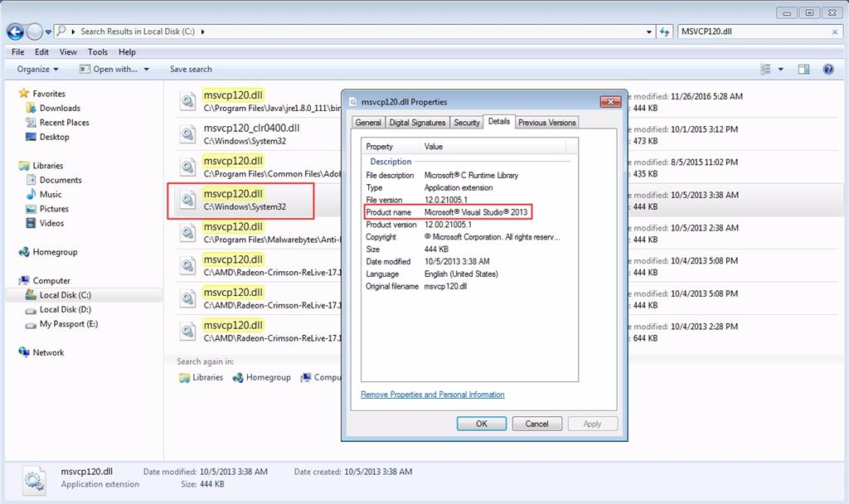This screenshot has width=849, height=504.
Task: Click the file icon in details pane
Action: (x=35, y=480)
